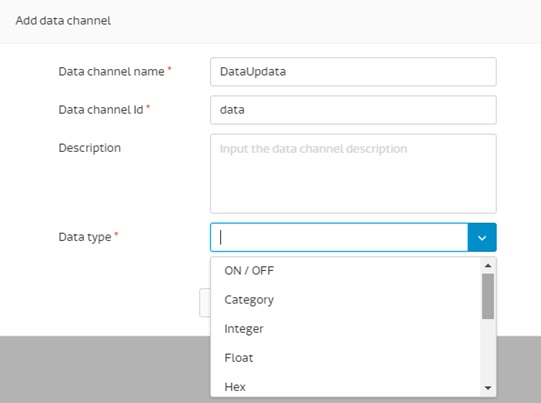This screenshot has width=541, height=403.
Task: Click the scrollbar down arrow in options list
Action: tap(488, 388)
